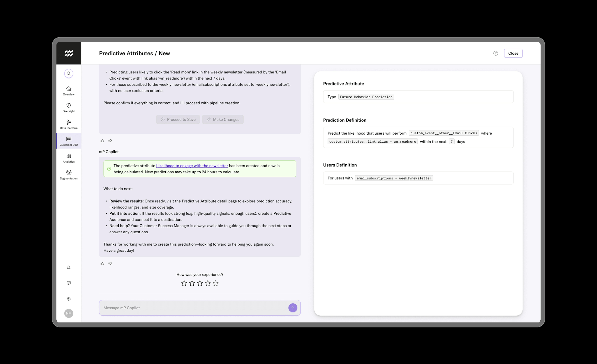
Task: Open the Analytics section
Action: click(69, 158)
